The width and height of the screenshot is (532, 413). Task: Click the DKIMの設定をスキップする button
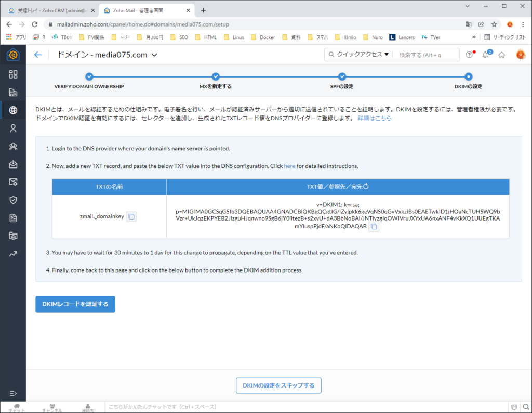pos(278,385)
